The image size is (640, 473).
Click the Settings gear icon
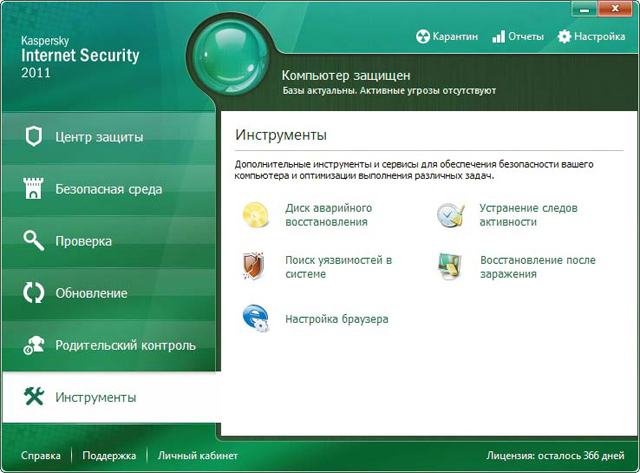[564, 36]
